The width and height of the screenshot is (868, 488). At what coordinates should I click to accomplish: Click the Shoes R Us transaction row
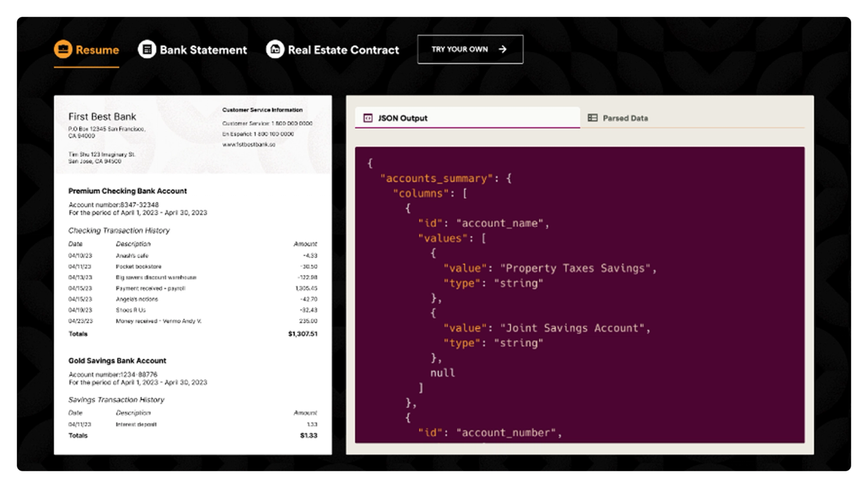193,310
